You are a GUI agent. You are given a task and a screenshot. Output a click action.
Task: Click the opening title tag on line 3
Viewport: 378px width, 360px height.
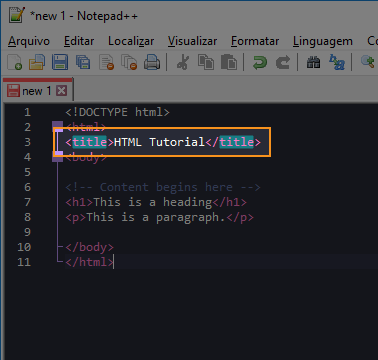tap(90, 142)
